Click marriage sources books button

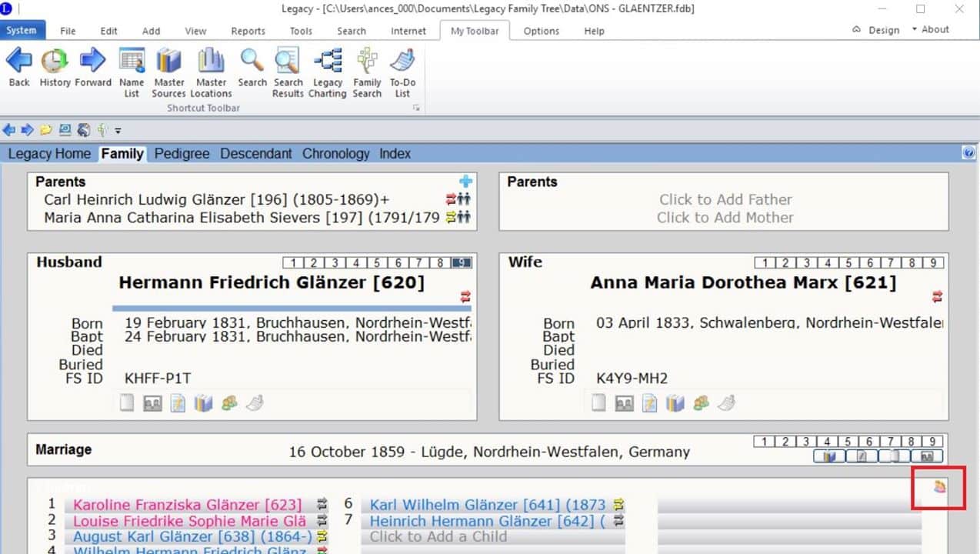click(x=829, y=456)
